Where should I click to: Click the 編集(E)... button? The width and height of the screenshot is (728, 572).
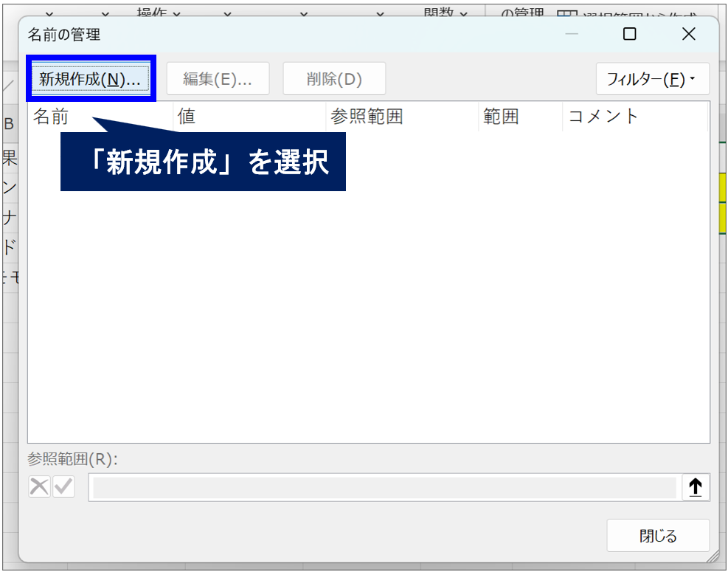click(x=218, y=79)
